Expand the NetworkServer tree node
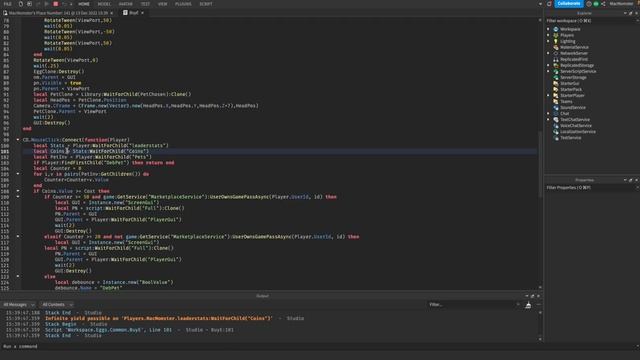The height and width of the screenshot is (360, 640). tap(548, 53)
